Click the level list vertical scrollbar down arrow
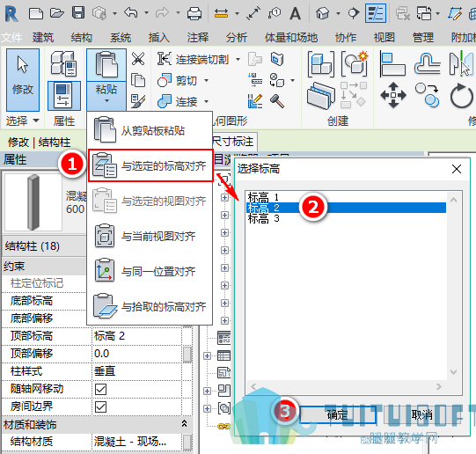Screen dimensions: 476x454 click(453, 372)
